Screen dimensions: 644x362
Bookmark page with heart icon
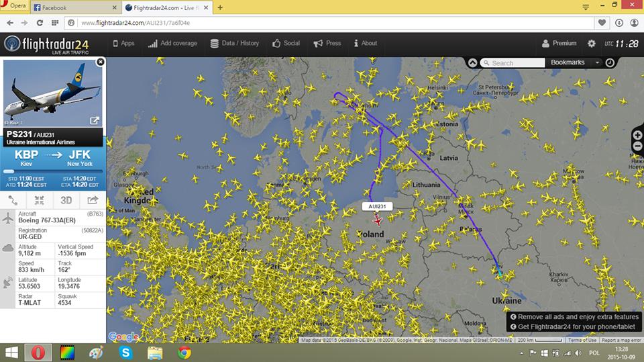(602, 23)
